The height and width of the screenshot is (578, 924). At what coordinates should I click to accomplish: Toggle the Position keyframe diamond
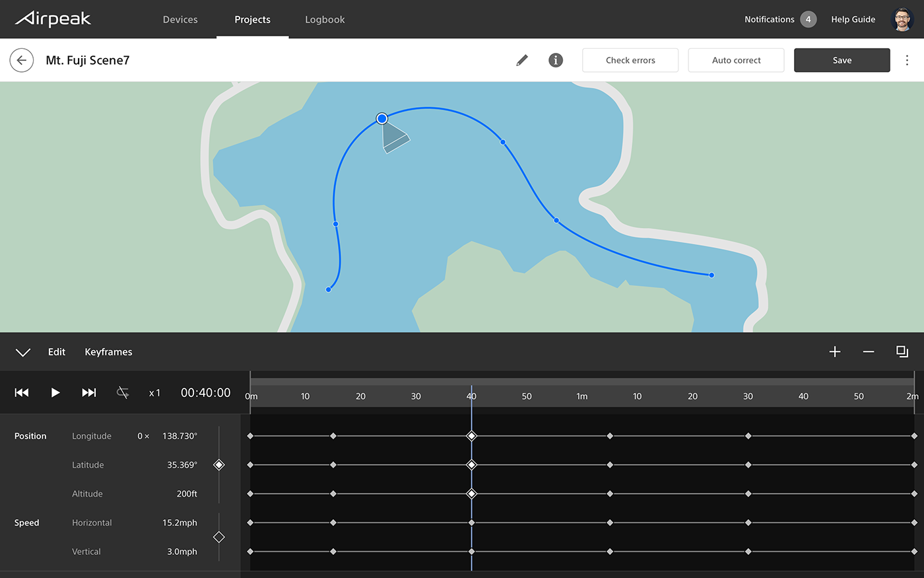click(219, 465)
